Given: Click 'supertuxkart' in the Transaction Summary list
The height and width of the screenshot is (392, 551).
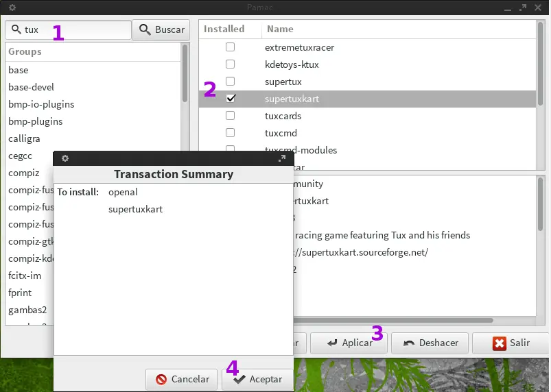Looking at the screenshot, I should 135,210.
